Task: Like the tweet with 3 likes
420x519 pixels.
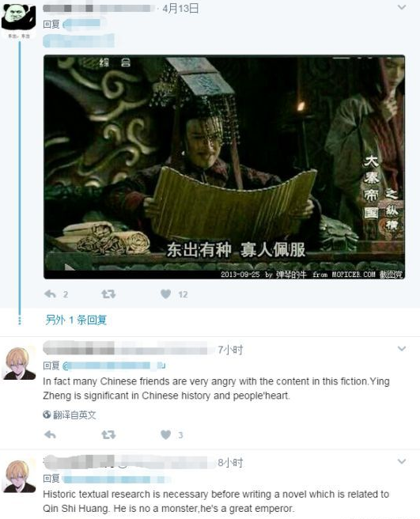Action: pos(165,434)
